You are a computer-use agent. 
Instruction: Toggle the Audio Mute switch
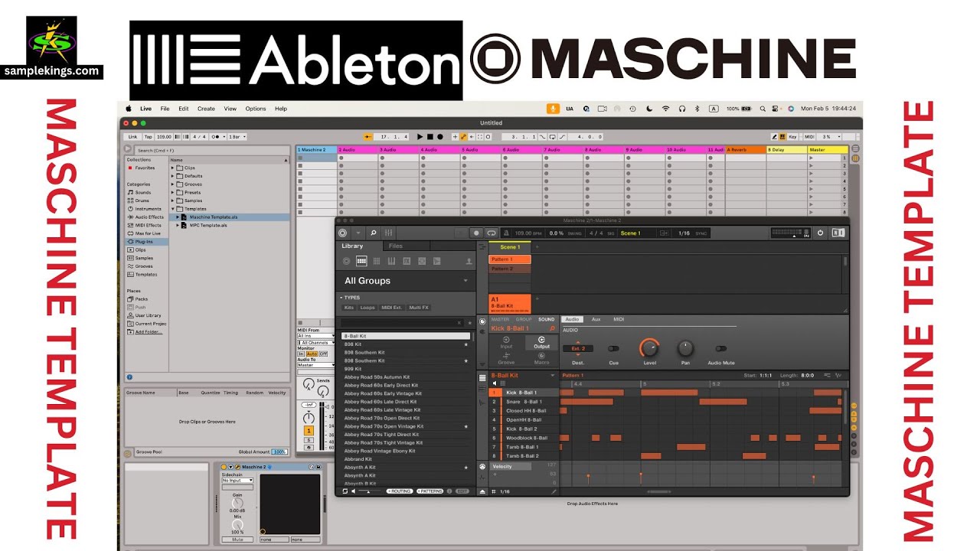(x=720, y=348)
